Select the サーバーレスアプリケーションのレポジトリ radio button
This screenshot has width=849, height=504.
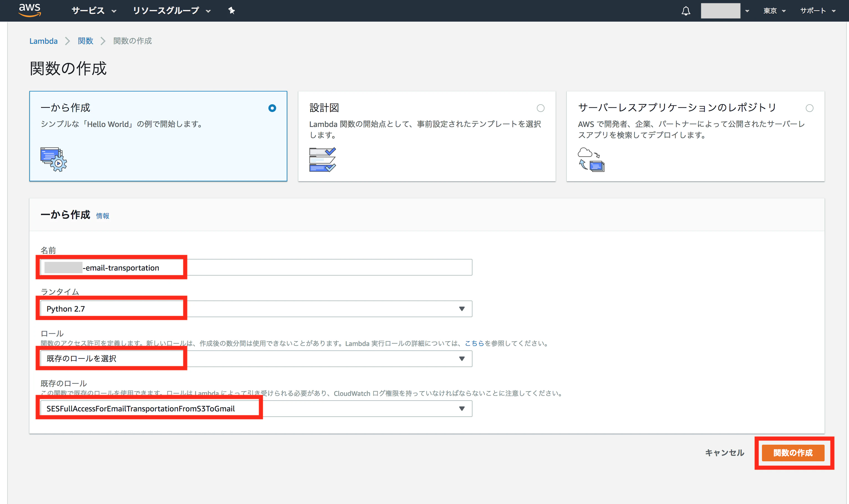(x=809, y=108)
